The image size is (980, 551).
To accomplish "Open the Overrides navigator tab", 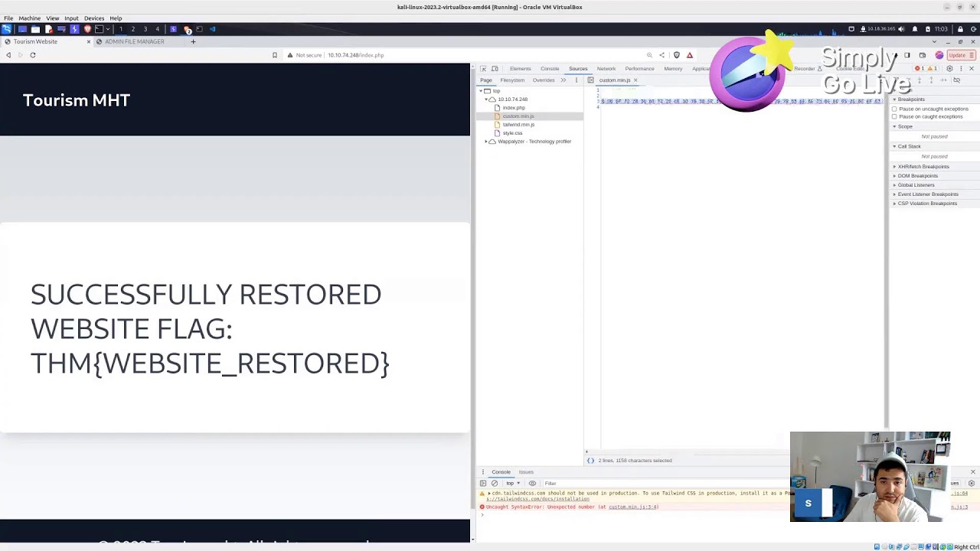I will pos(544,80).
